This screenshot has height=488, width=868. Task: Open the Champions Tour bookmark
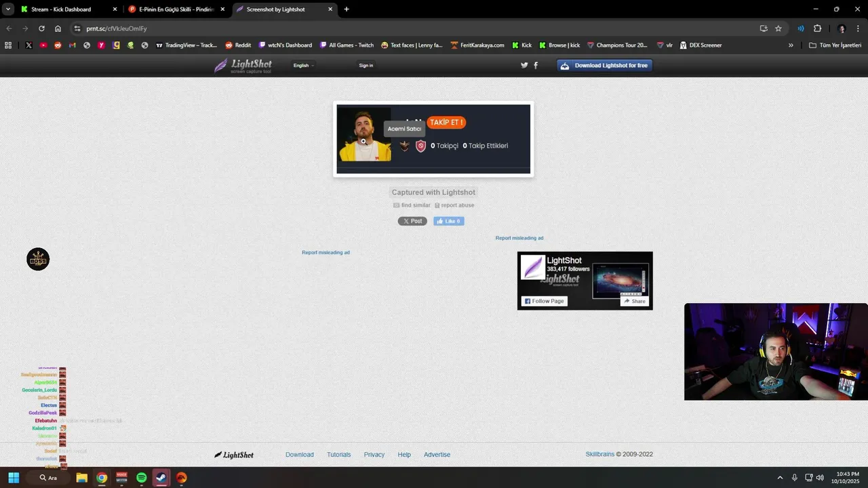(x=617, y=45)
